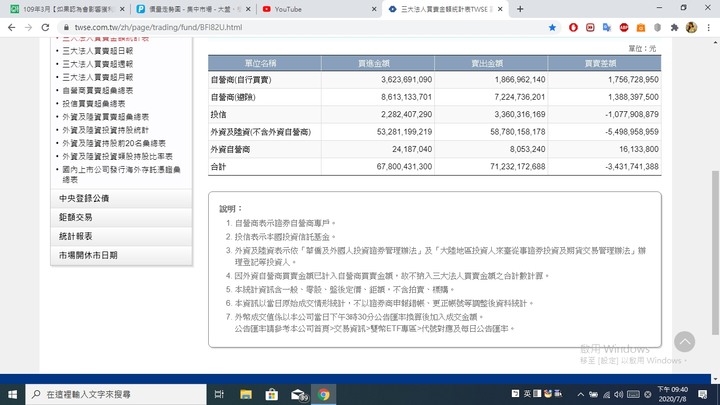
Task: Open 自營商買賣超彙總表 link
Action: (98, 91)
